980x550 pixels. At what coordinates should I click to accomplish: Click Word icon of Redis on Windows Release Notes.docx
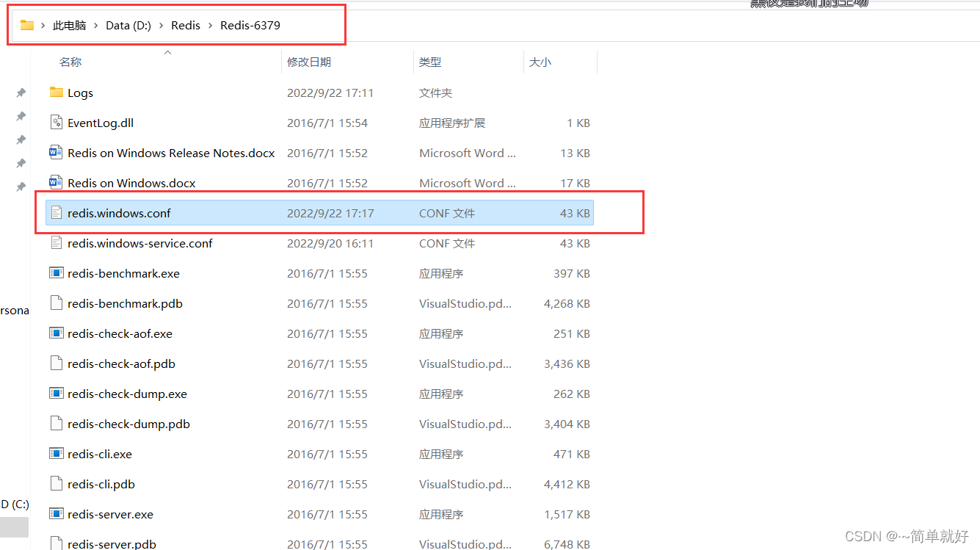click(x=57, y=153)
